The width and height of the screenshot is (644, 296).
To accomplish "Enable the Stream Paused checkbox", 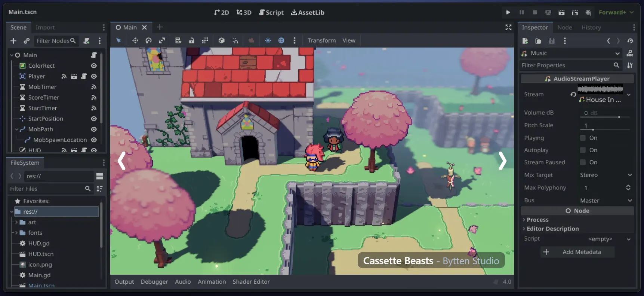I will [582, 162].
